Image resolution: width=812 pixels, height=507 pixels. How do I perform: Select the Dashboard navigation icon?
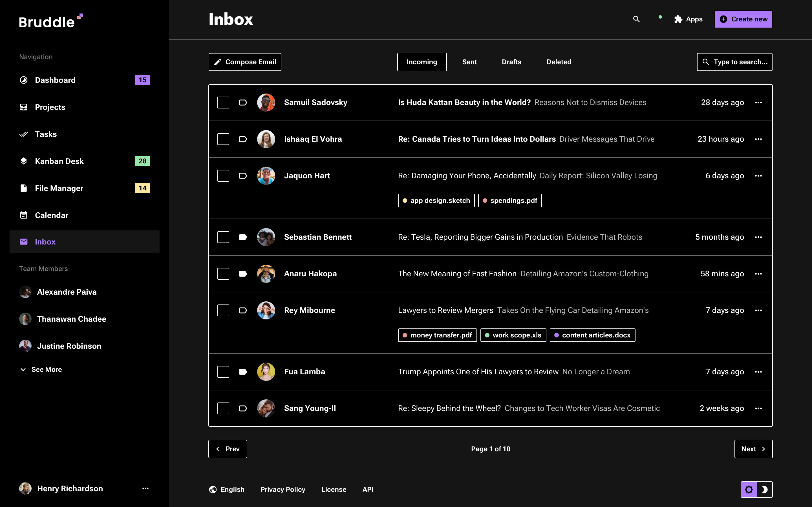[23, 80]
